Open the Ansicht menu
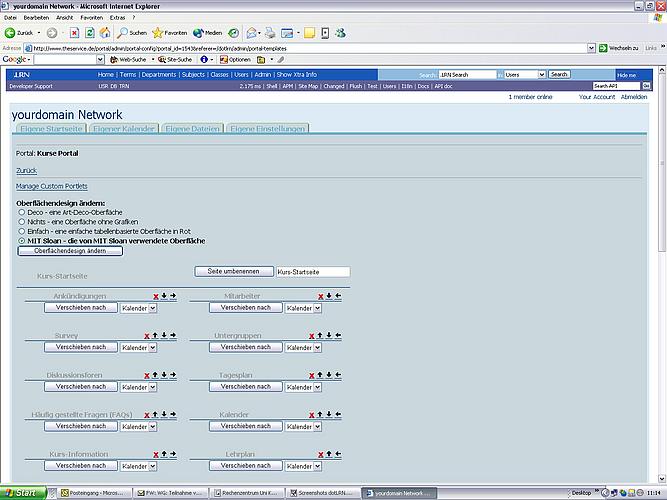Viewport: 667px width, 500px height. click(65, 18)
